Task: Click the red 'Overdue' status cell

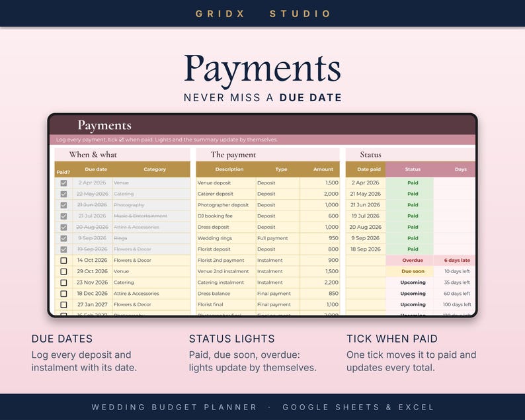Action: [x=409, y=260]
